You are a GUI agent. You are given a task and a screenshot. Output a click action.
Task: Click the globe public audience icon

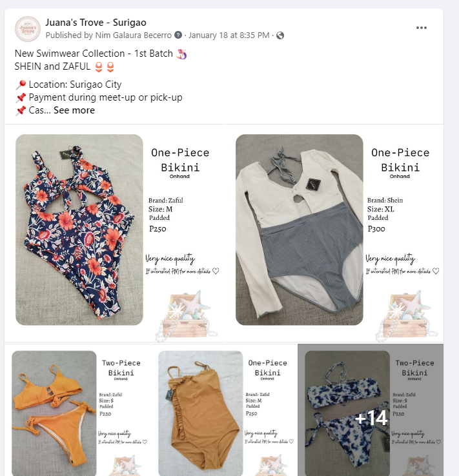[x=280, y=35]
